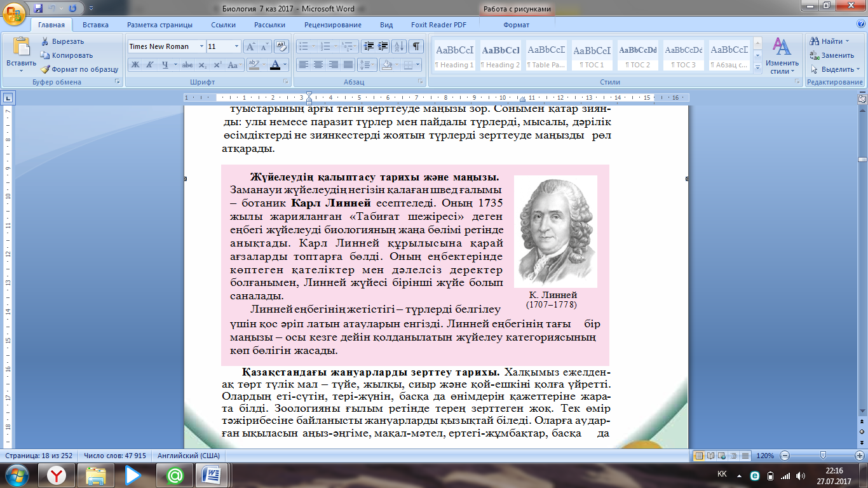Click the Replace (Заменить) icon
This screenshot has height=488, width=868.
click(x=815, y=55)
